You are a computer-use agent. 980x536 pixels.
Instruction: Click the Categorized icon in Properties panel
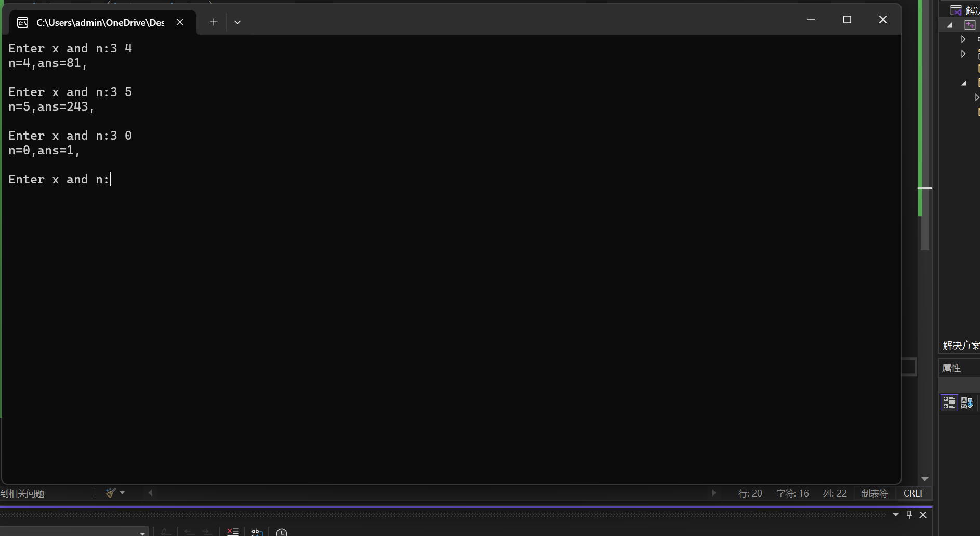tap(949, 403)
